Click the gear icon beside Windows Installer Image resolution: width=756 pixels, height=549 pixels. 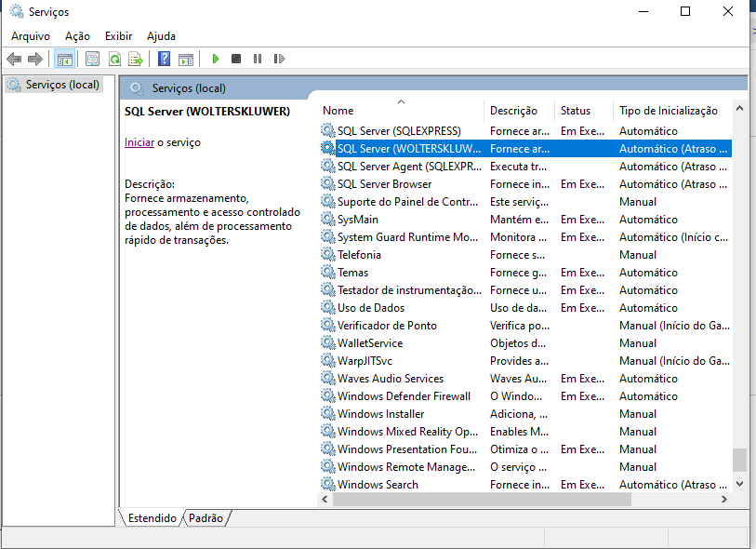click(328, 413)
